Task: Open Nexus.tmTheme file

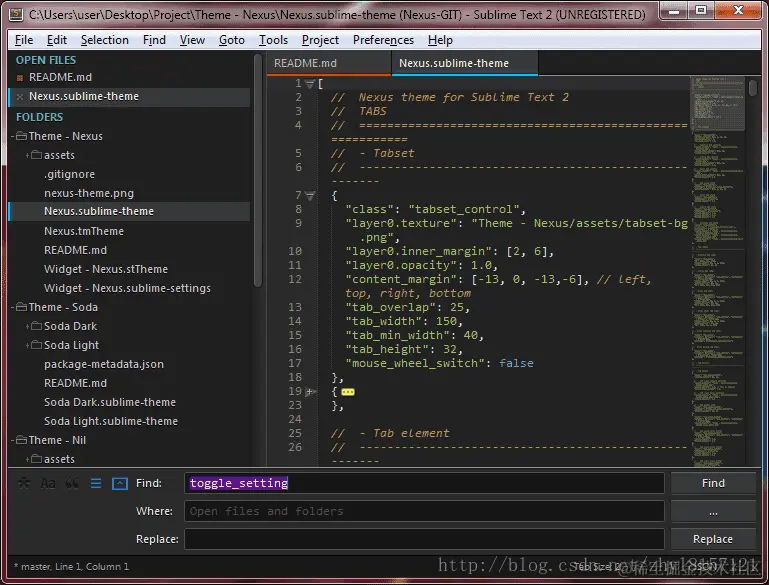Action: click(x=84, y=231)
